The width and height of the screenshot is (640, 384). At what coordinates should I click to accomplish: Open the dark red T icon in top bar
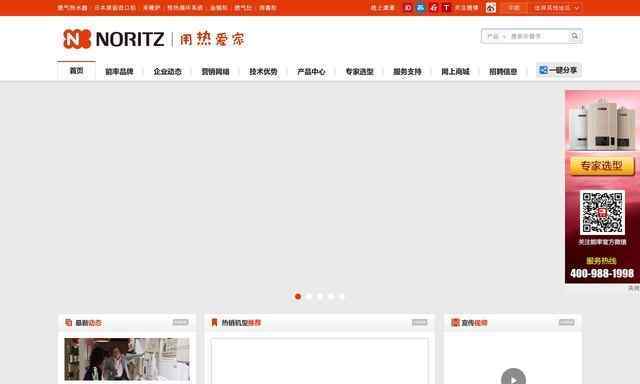[447, 8]
